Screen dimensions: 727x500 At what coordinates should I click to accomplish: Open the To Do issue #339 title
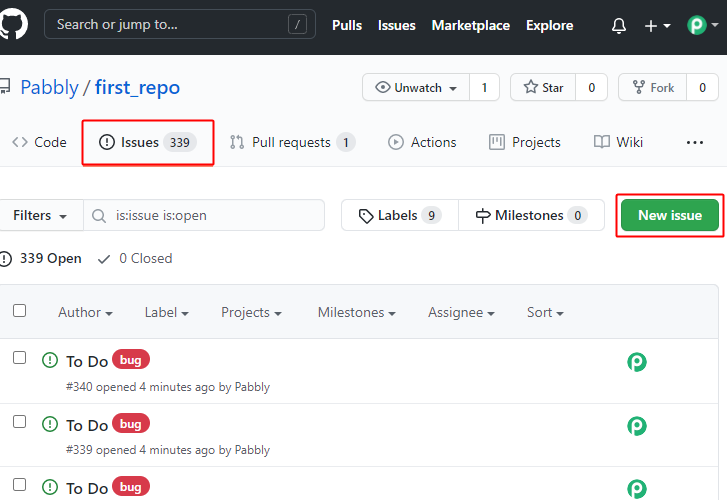(87, 425)
